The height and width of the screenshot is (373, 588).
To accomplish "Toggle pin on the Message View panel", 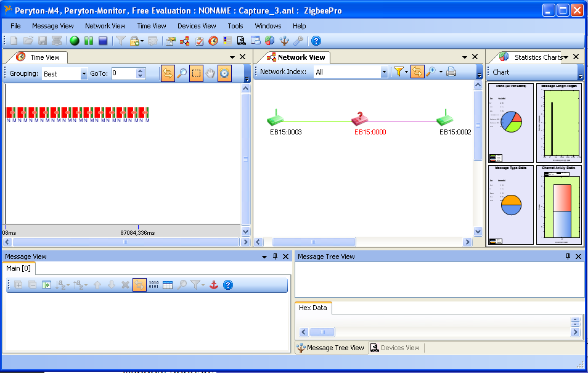I will click(x=275, y=256).
